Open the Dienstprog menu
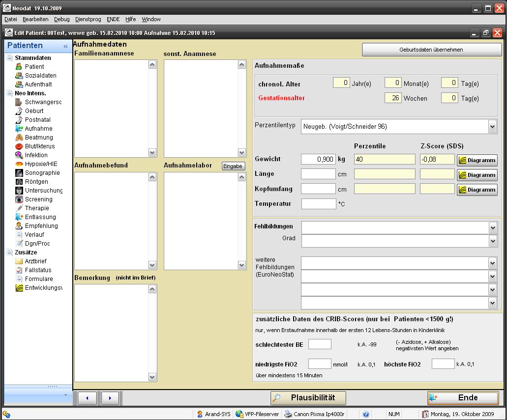The height and width of the screenshot is (420, 507). 88,19
